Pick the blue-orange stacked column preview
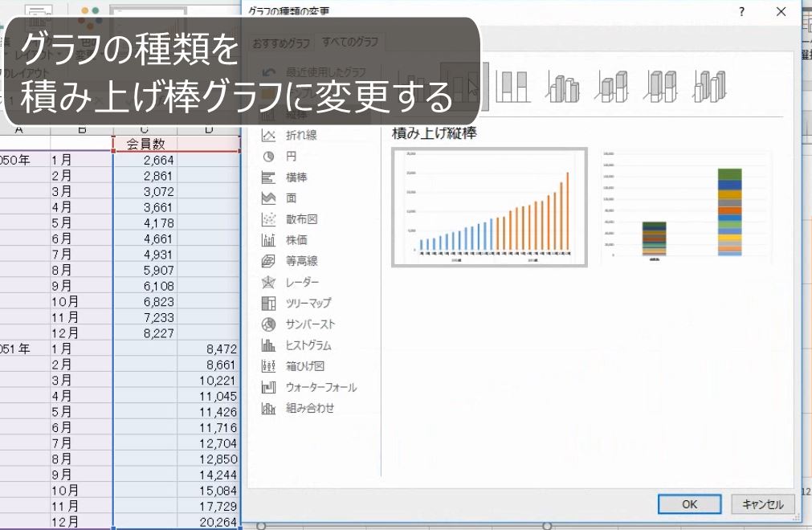Viewport: 812px width, 530px height. 489,207
